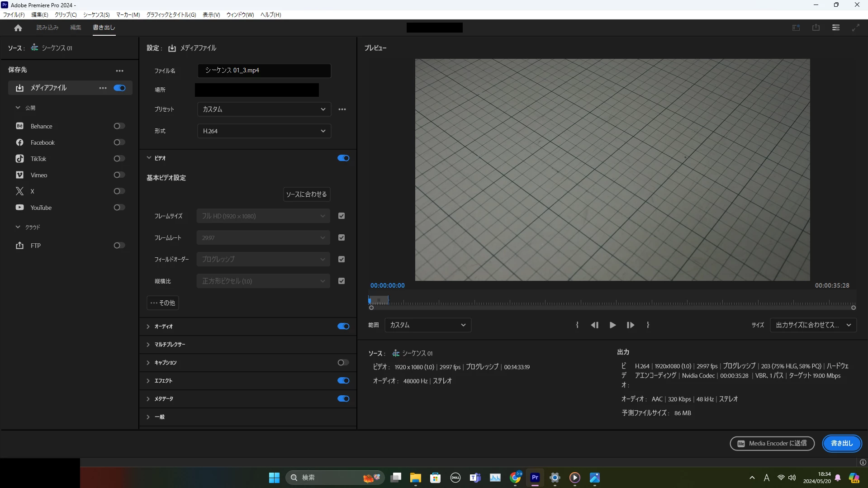Viewport: 868px width, 488px height.
Task: Go to the Home screen icon
Action: coord(18,28)
